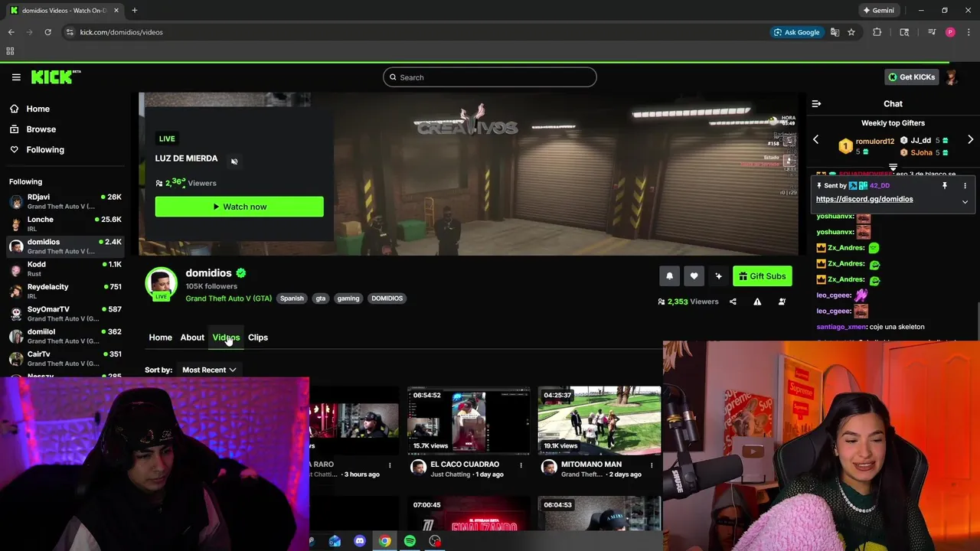Select the gta tag
This screenshot has height=551, width=980.
[321, 298]
